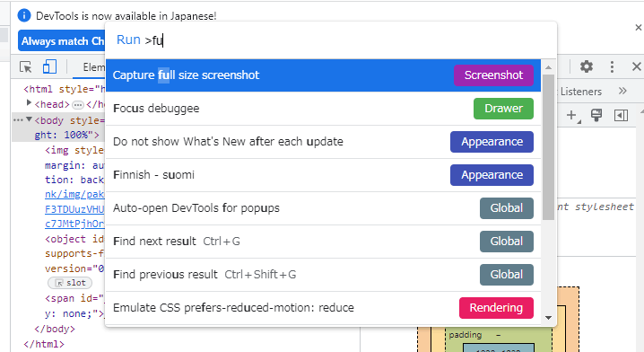Viewport: 644px width, 352px height.
Task: Click the pink Rendering category badge
Action: click(x=496, y=308)
